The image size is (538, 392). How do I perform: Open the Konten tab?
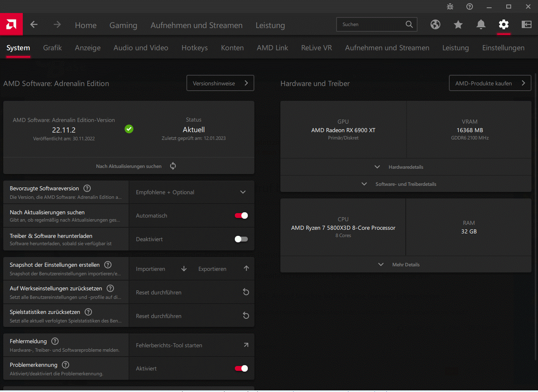(232, 48)
